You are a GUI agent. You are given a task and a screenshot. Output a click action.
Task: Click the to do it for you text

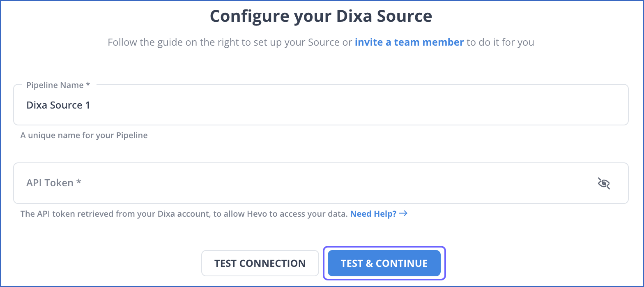coord(500,42)
